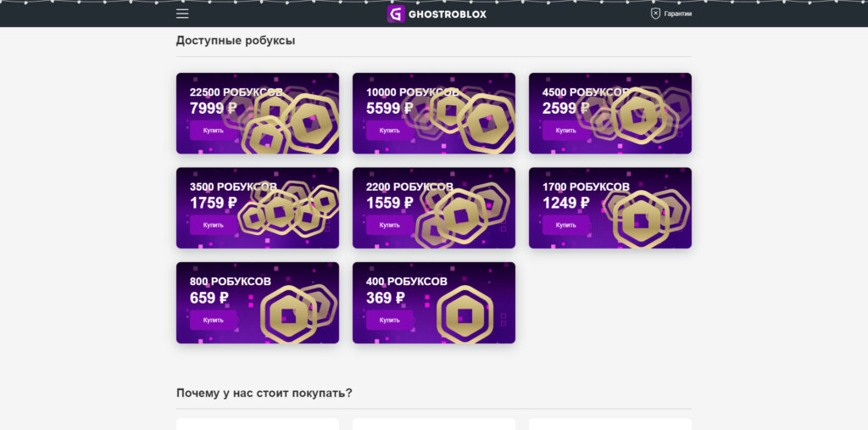
Task: Click the 659 ₽ price
Action: (x=209, y=299)
